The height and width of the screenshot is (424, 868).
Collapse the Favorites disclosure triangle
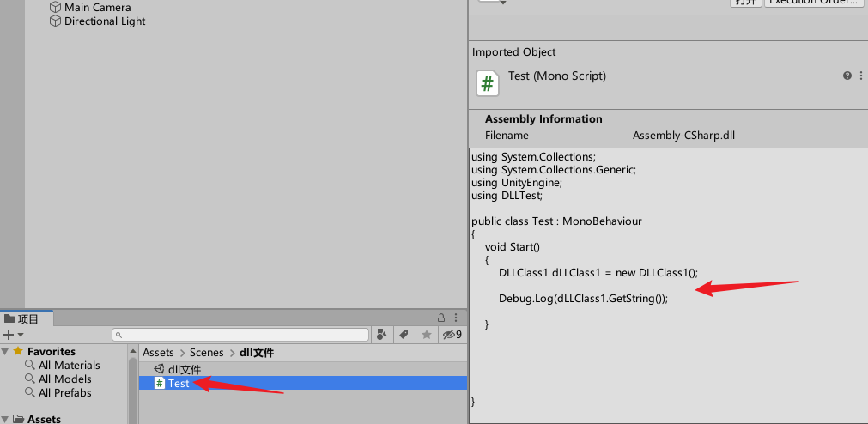click(5, 352)
